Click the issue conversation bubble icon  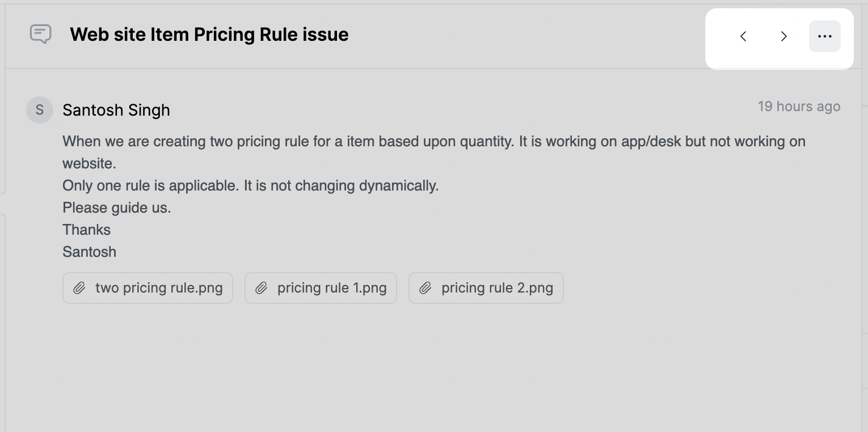(40, 35)
